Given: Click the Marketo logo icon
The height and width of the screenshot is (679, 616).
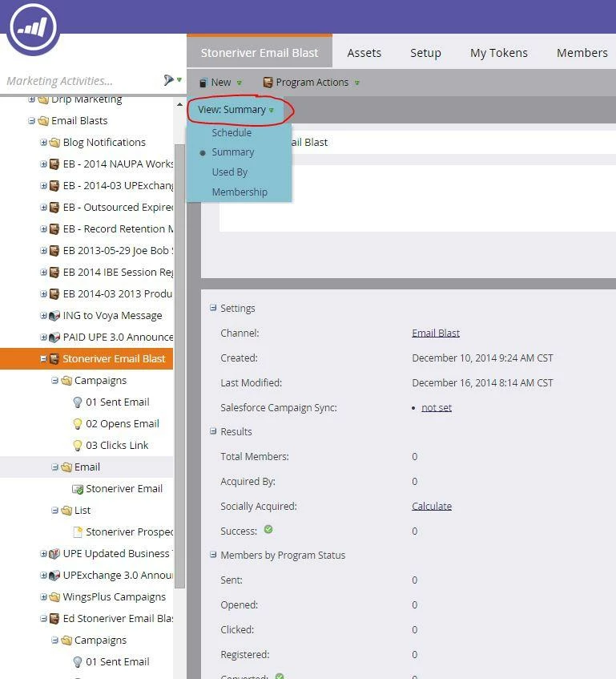Looking at the screenshot, I should (x=33, y=27).
